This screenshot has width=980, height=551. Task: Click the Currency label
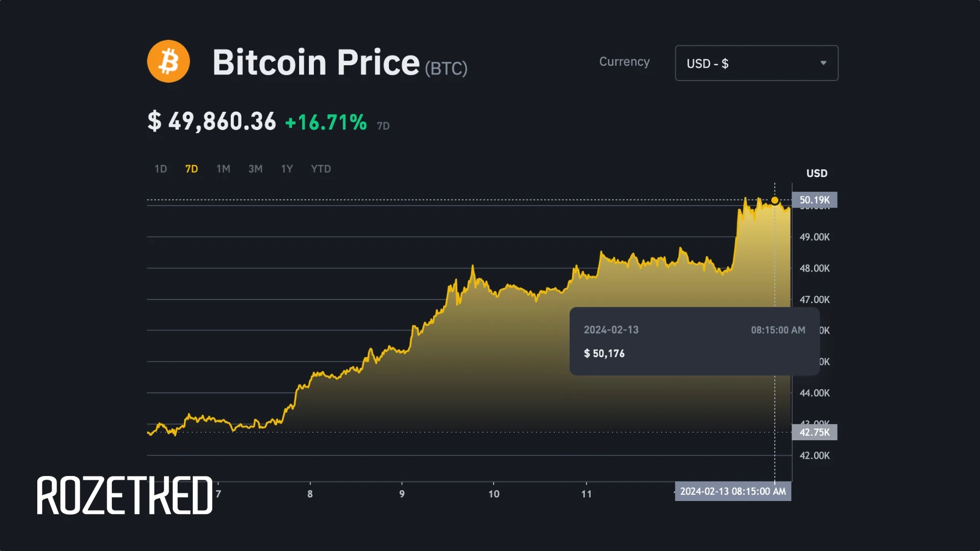tap(624, 62)
